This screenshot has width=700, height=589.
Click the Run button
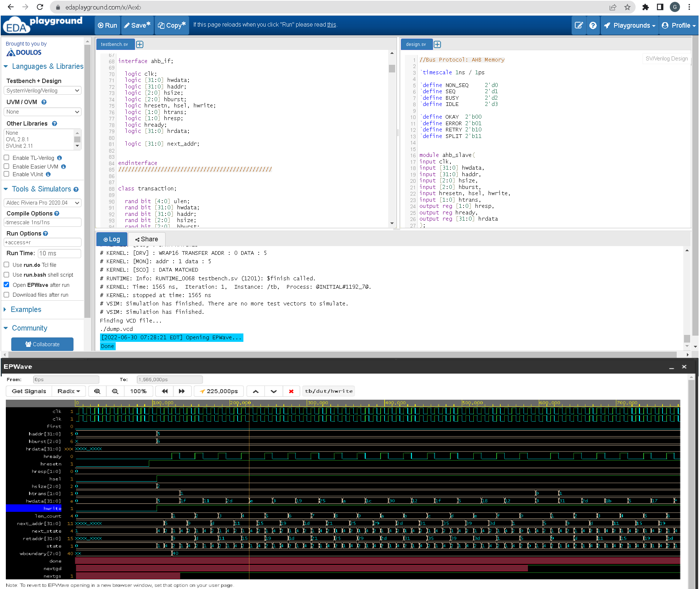point(107,25)
